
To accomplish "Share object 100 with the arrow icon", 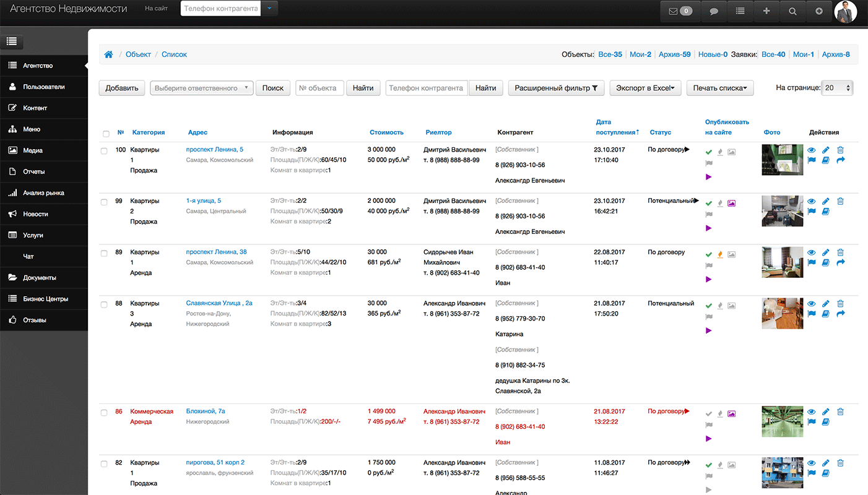I will coord(840,160).
